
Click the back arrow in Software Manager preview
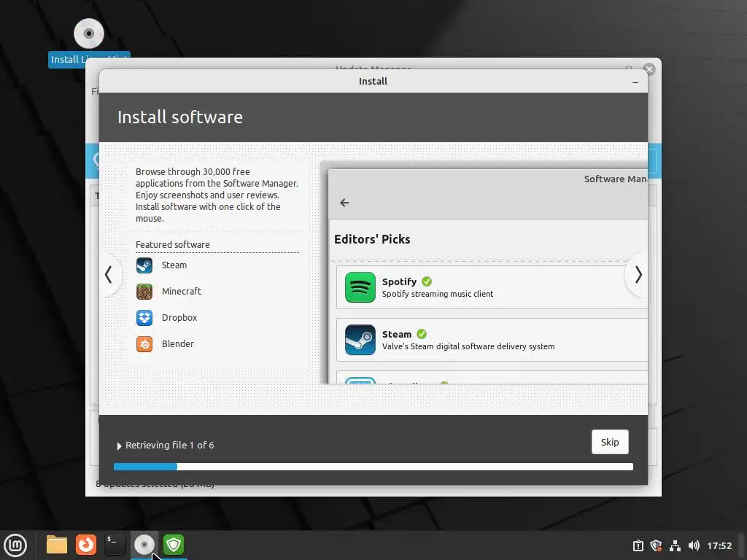pos(344,203)
